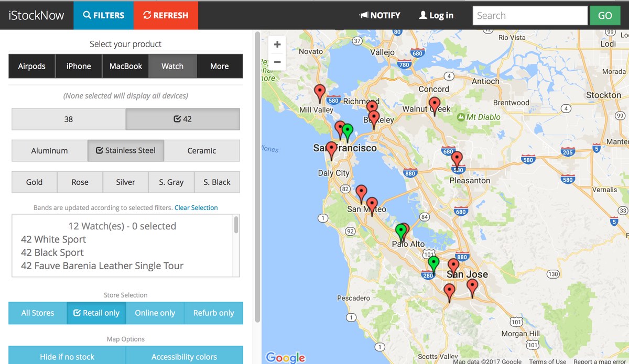Click Log in in the top bar

point(436,15)
